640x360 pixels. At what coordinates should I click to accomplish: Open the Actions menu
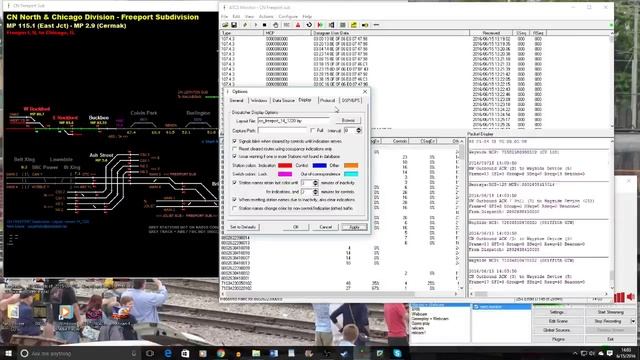[x=266, y=16]
